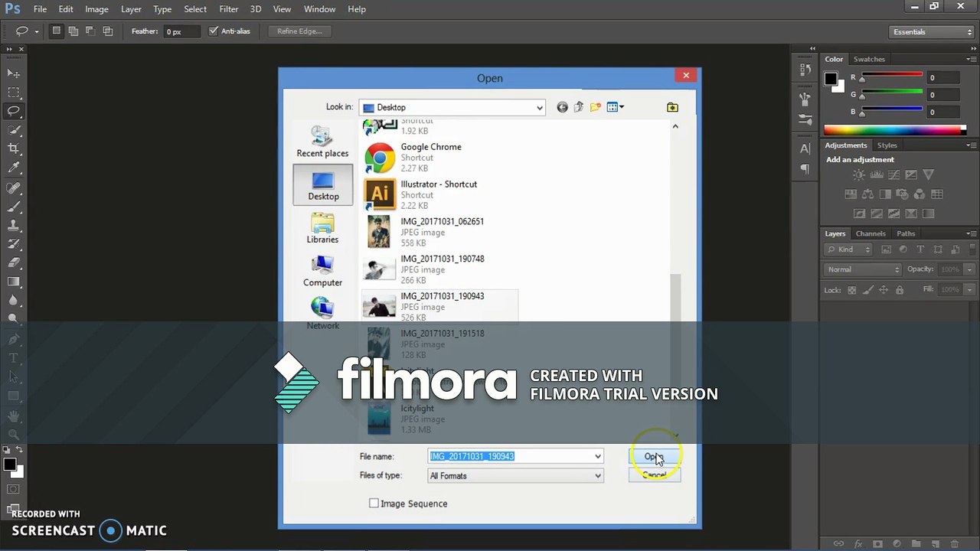Viewport: 980px width, 551px height.
Task: Filter layers by type (T icon)
Action: point(920,249)
